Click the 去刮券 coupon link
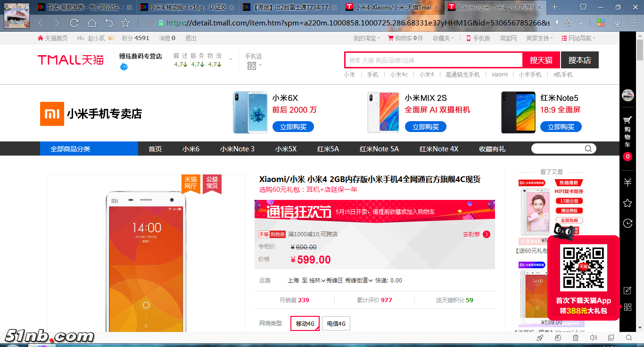Screen dimensions: 644x347 [x=476, y=234]
